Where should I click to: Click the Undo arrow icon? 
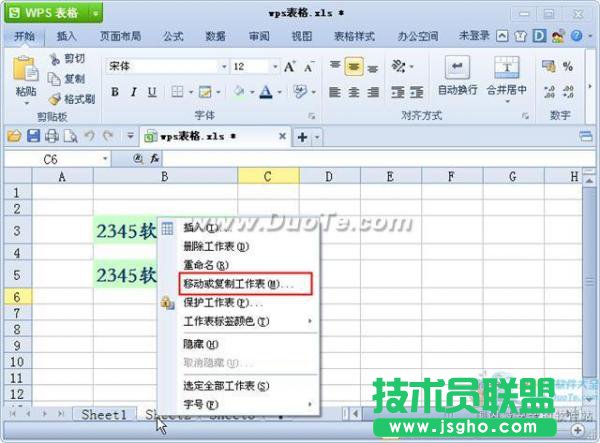90,135
